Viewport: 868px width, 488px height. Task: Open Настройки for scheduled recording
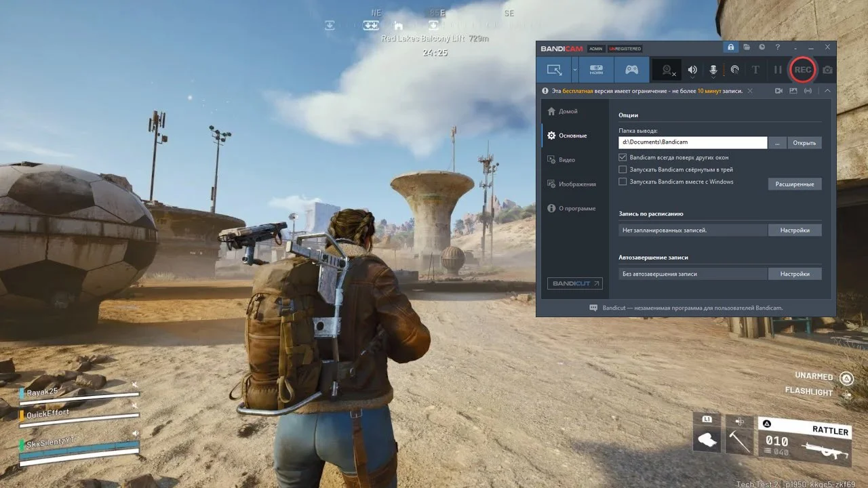click(795, 230)
